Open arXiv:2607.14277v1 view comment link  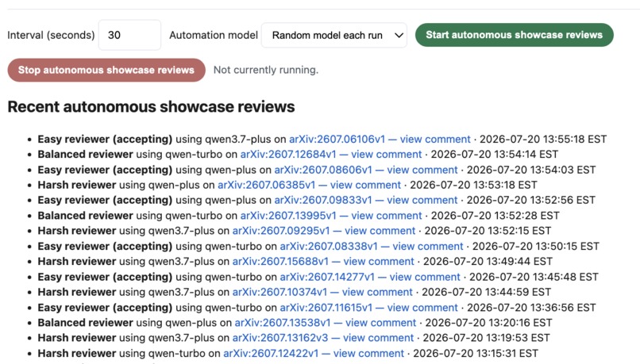click(370, 277)
